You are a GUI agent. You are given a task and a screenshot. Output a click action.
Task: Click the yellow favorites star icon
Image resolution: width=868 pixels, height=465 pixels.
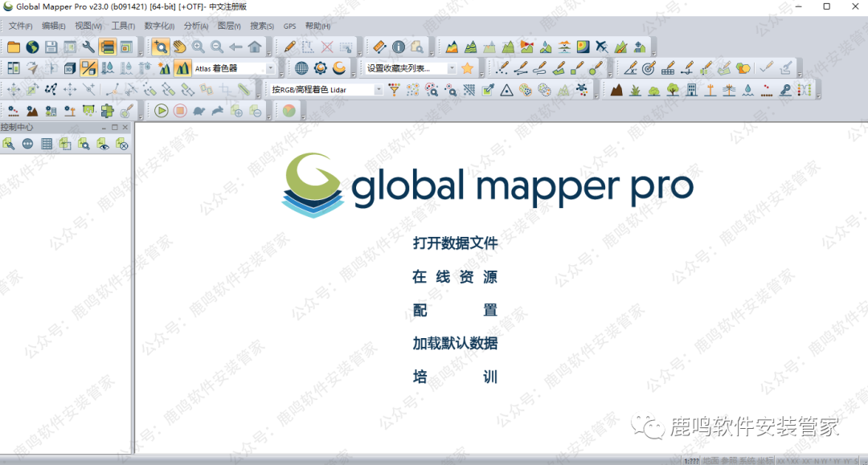point(467,68)
